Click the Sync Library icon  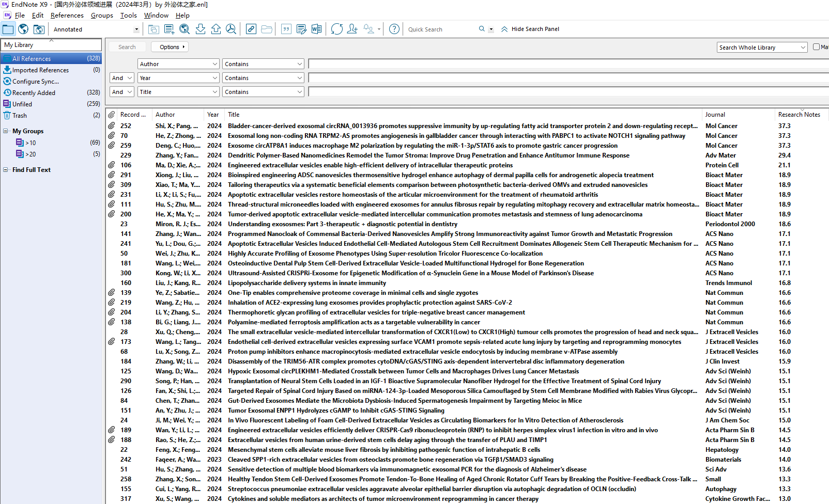pos(337,29)
